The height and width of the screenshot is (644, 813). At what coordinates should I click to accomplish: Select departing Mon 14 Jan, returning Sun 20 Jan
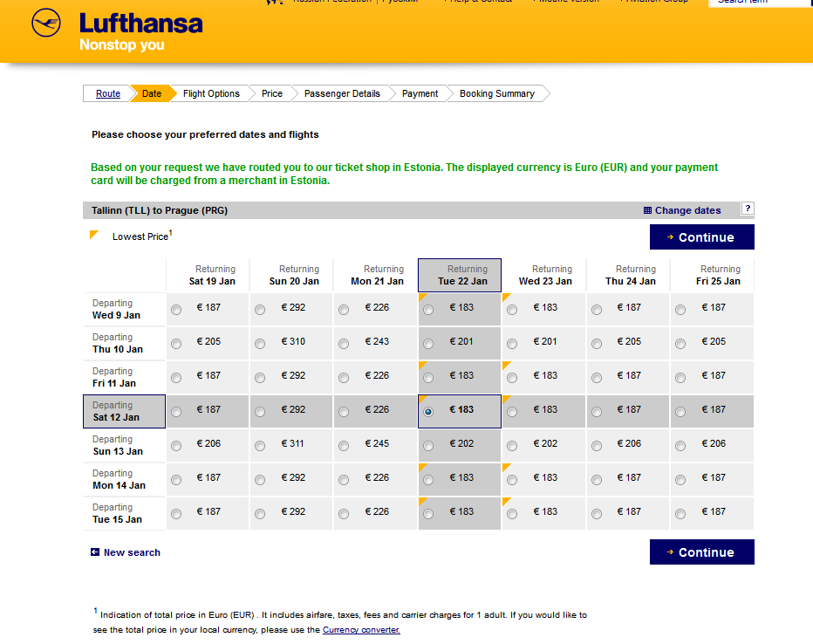[260, 480]
